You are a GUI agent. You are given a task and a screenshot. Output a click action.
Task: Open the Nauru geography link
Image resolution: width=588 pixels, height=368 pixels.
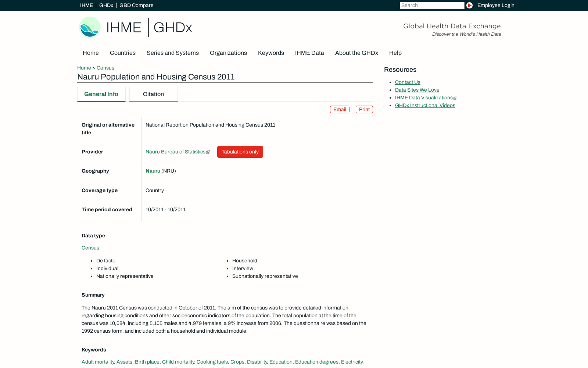(153, 171)
